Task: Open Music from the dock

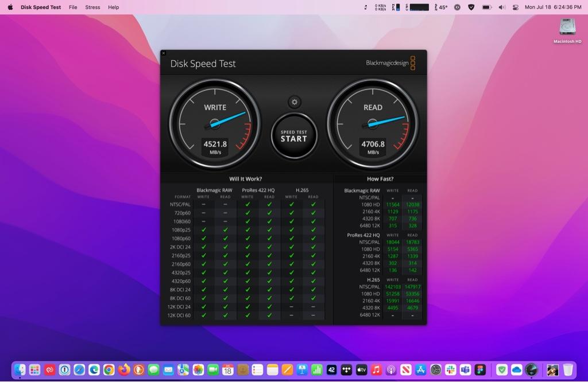Action: [376, 370]
